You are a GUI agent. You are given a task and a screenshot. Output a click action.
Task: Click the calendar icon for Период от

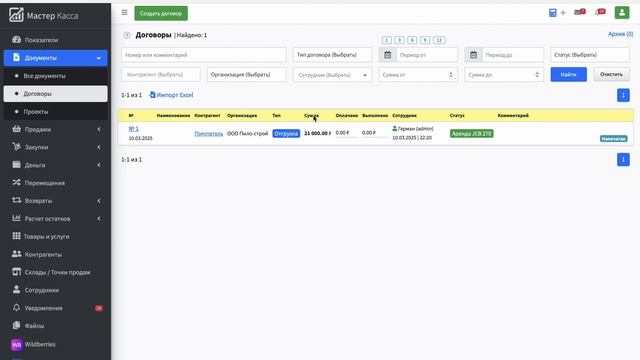(387, 55)
